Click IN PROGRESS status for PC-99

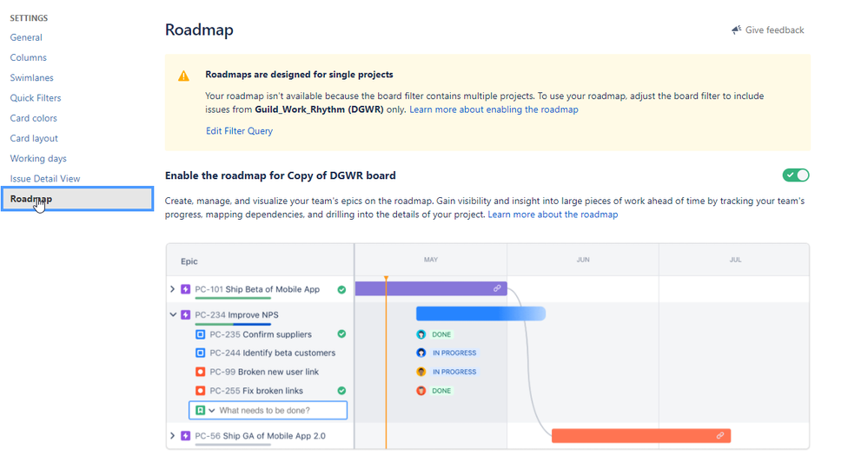454,372
